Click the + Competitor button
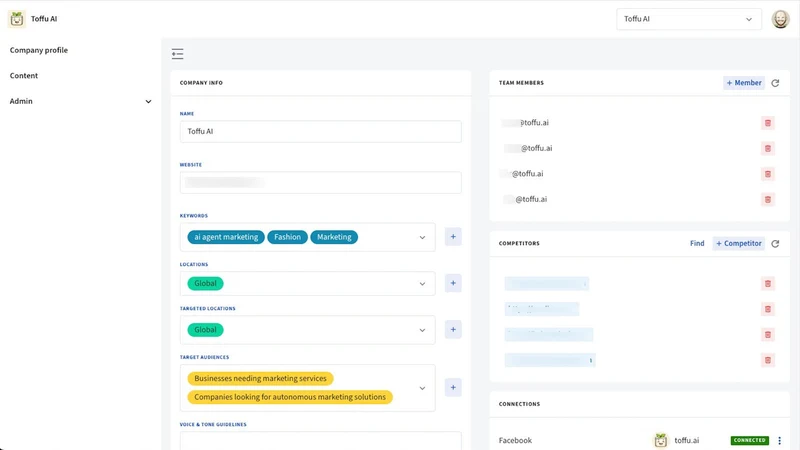Image resolution: width=800 pixels, height=450 pixels. point(739,243)
